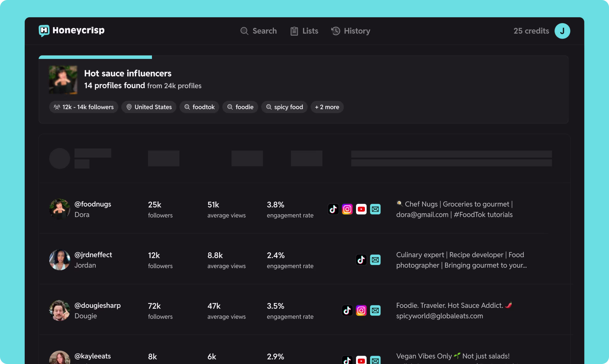Open TikTok icon for @foodnugs
This screenshot has width=609, height=364.
[333, 209]
